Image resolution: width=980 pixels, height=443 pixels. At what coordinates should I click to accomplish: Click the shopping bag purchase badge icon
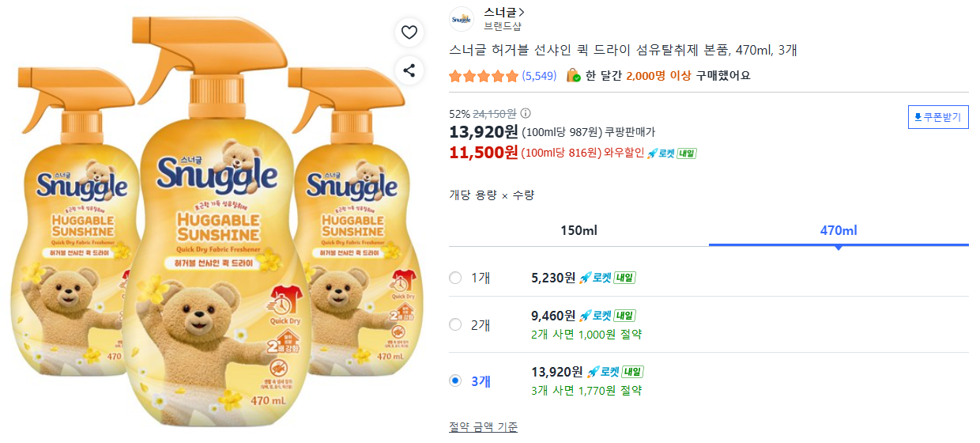pyautogui.click(x=574, y=76)
